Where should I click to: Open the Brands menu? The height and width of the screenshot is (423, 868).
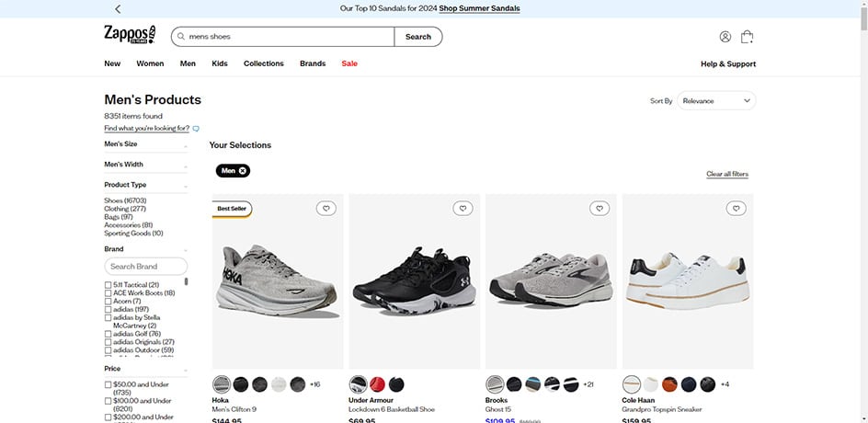point(313,63)
